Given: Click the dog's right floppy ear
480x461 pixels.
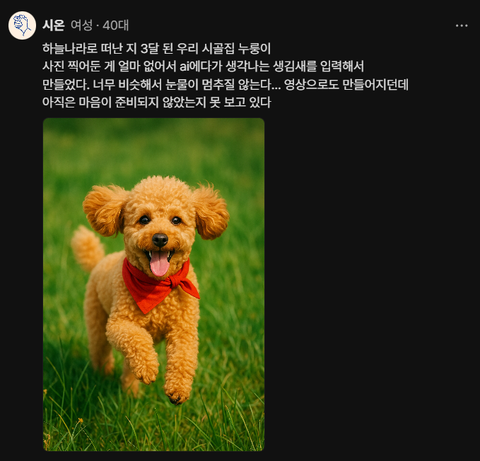Looking at the screenshot, I should click(211, 212).
